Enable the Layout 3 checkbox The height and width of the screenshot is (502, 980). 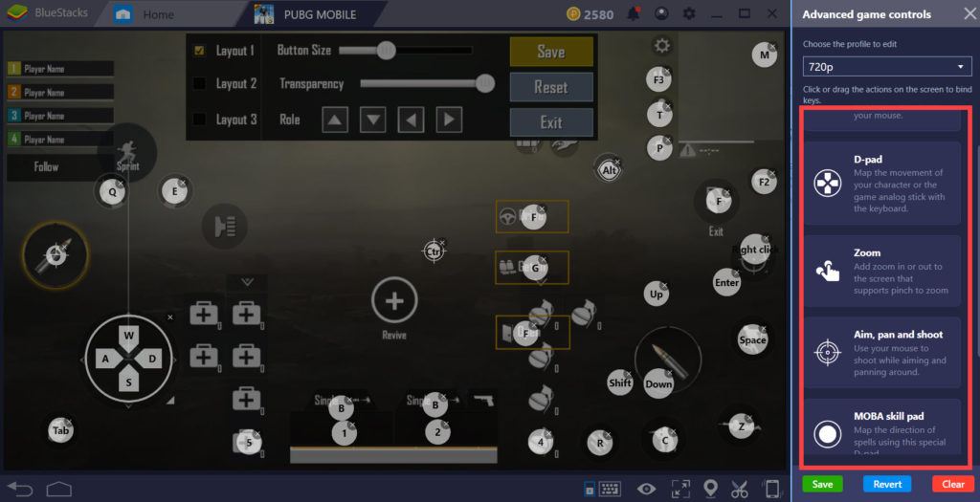coord(199,120)
